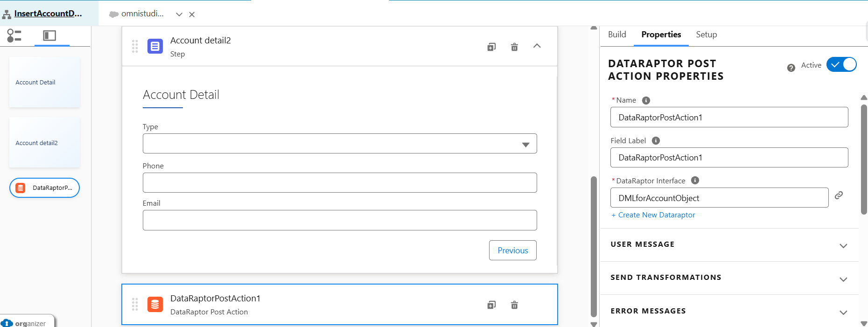
Task: Click the Phone input field
Action: tap(340, 183)
